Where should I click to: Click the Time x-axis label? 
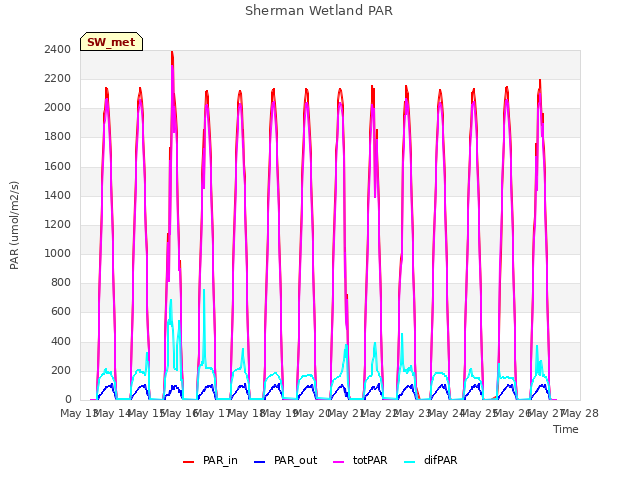tap(566, 429)
